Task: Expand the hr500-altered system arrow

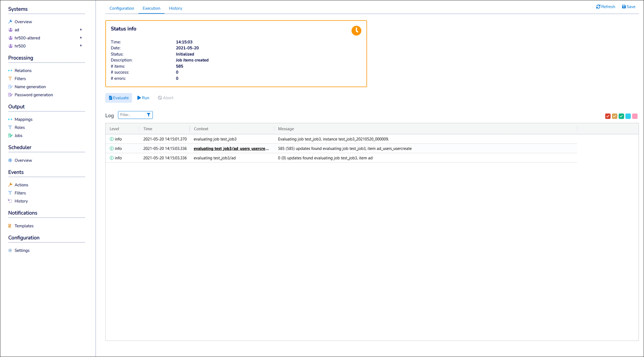Action: (81, 38)
